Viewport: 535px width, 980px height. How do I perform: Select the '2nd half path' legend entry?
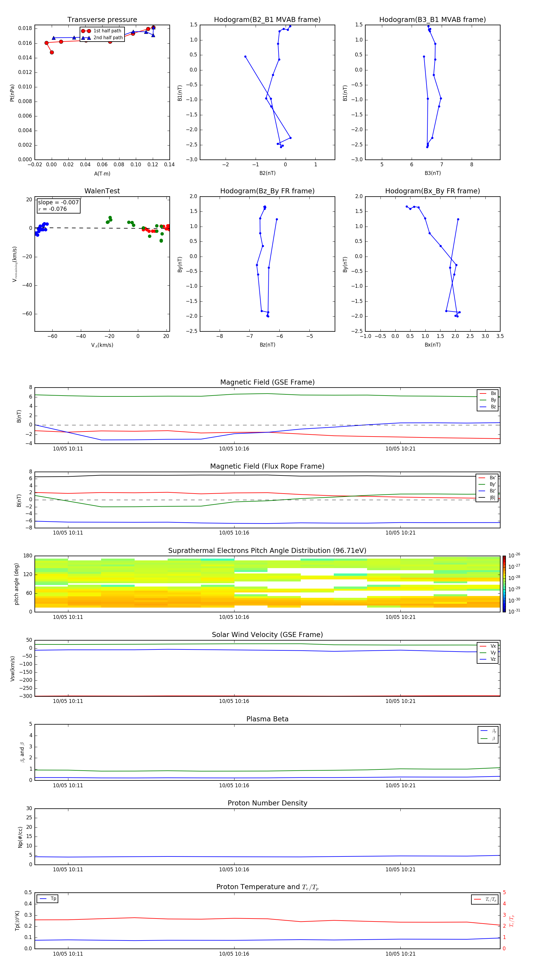tap(102, 38)
